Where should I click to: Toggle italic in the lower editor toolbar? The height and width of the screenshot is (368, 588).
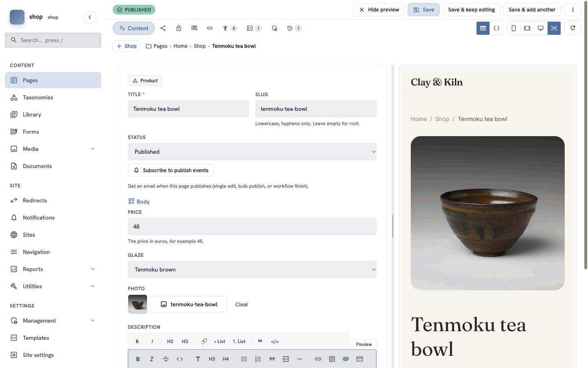click(x=151, y=359)
